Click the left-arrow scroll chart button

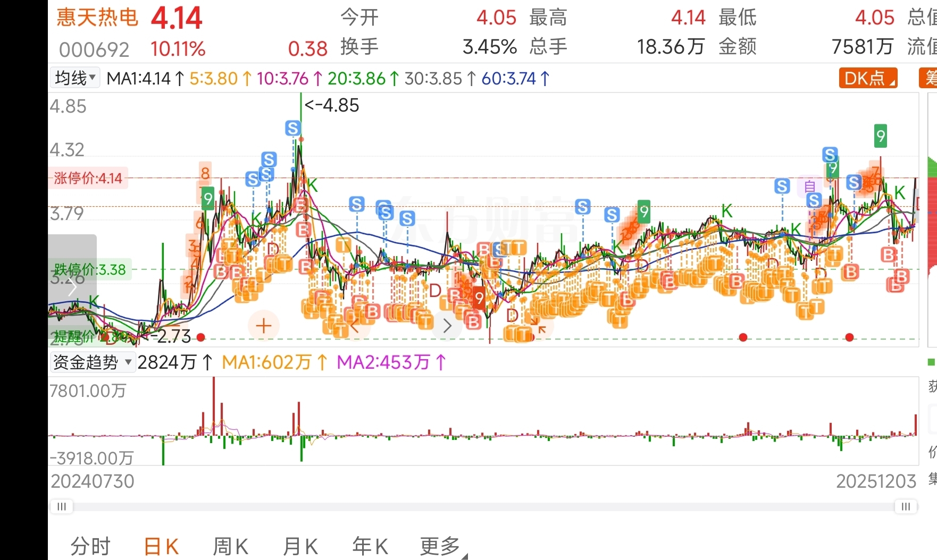(355, 326)
